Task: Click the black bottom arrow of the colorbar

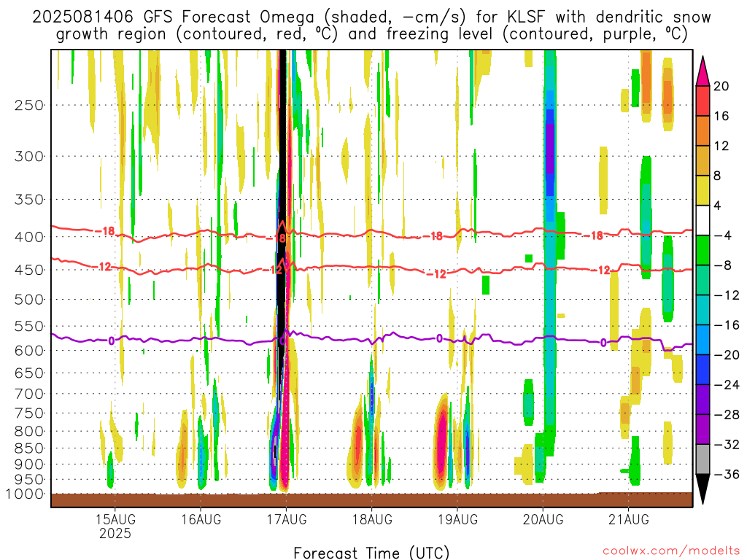Action: tap(703, 486)
